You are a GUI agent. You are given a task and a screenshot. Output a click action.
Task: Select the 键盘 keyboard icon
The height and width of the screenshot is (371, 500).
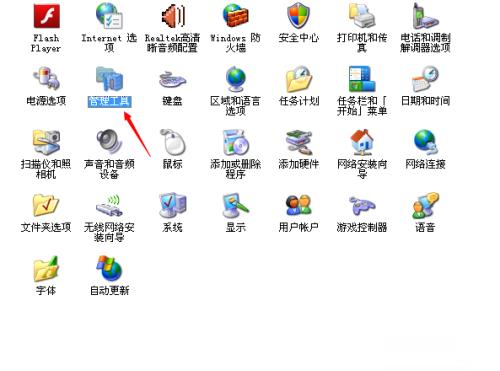tap(172, 79)
